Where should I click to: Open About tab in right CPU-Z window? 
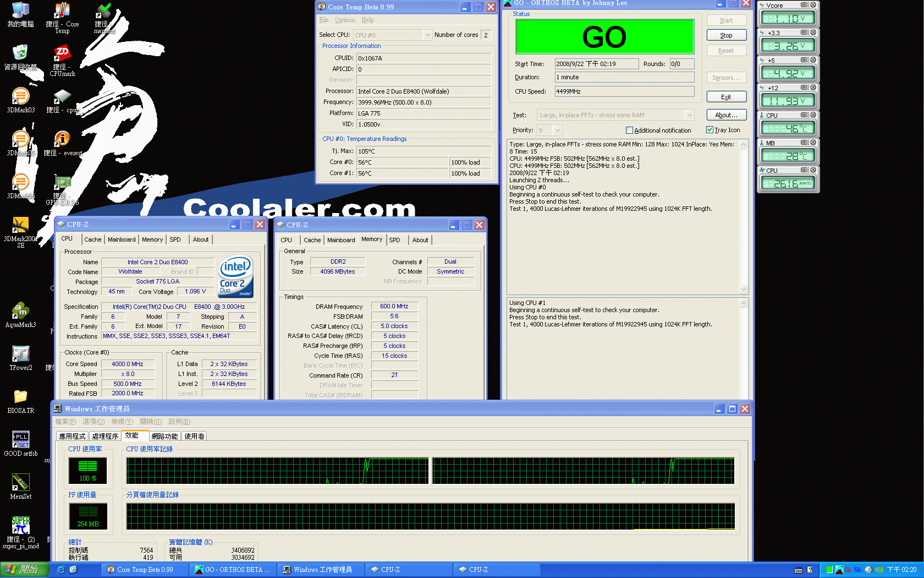(x=420, y=240)
